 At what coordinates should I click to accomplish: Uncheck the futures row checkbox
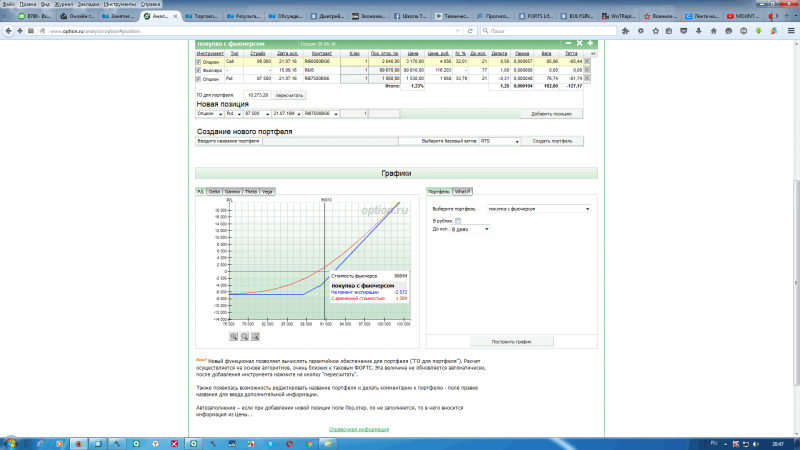click(198, 70)
